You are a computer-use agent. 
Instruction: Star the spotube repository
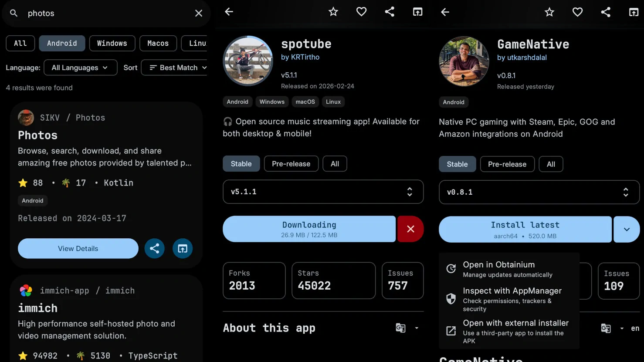[333, 12]
